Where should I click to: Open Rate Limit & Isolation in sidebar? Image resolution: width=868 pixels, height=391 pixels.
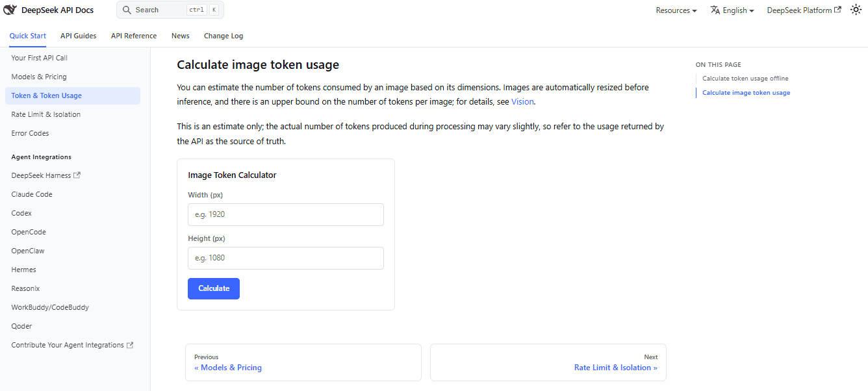[x=73, y=114]
